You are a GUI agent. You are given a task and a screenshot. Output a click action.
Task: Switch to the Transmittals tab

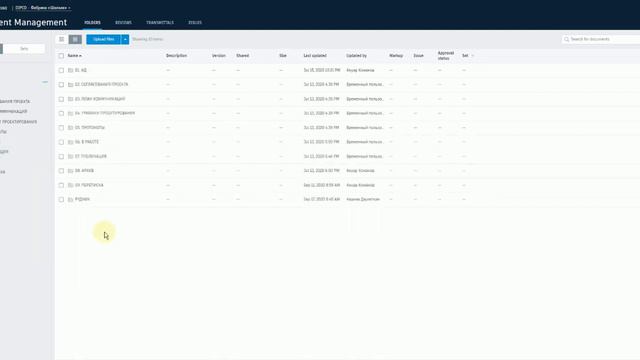point(160,22)
